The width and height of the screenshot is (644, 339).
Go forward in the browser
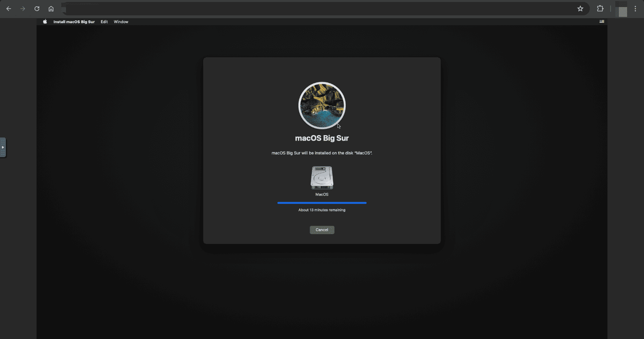[23, 9]
